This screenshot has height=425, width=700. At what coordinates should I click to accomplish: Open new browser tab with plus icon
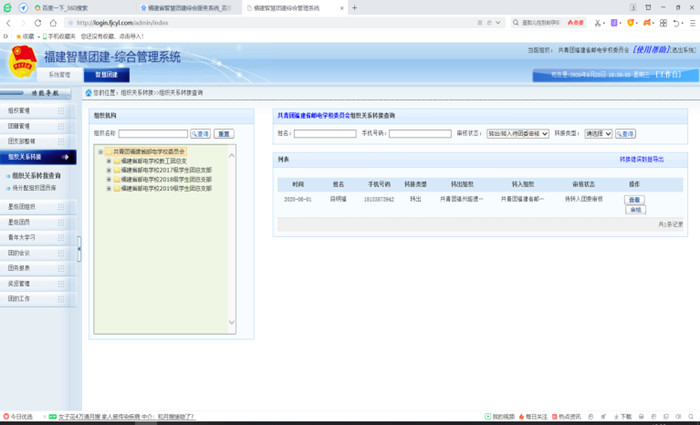(354, 7)
